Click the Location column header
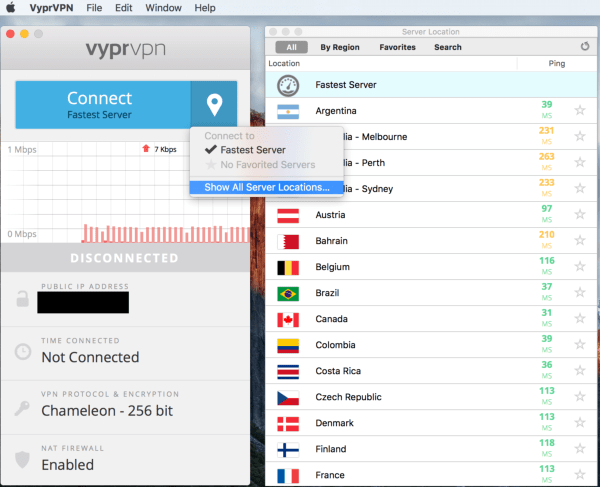600x487 pixels. coord(284,64)
